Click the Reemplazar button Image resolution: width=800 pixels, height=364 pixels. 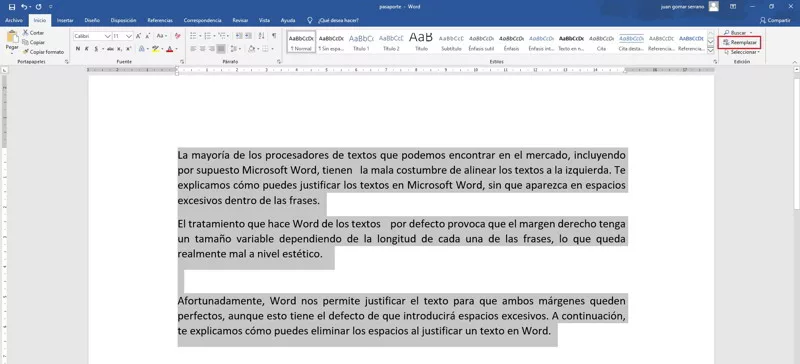coord(739,42)
